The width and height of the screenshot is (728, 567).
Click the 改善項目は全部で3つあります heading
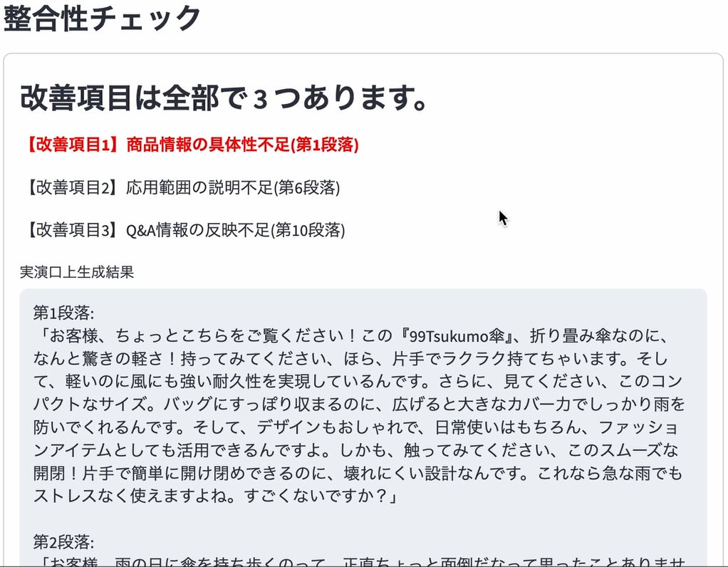tap(224, 98)
